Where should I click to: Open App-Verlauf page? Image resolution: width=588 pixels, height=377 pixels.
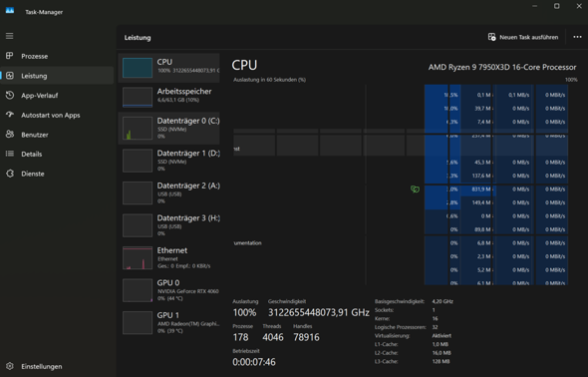[x=57, y=95]
